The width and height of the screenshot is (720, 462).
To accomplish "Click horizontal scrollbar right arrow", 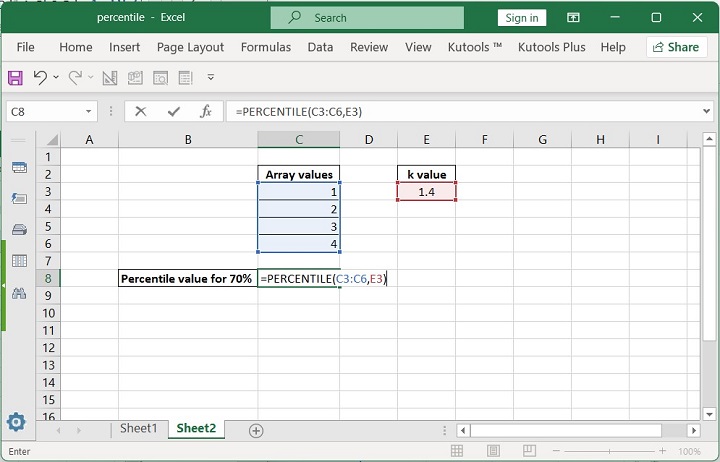I will (694, 431).
